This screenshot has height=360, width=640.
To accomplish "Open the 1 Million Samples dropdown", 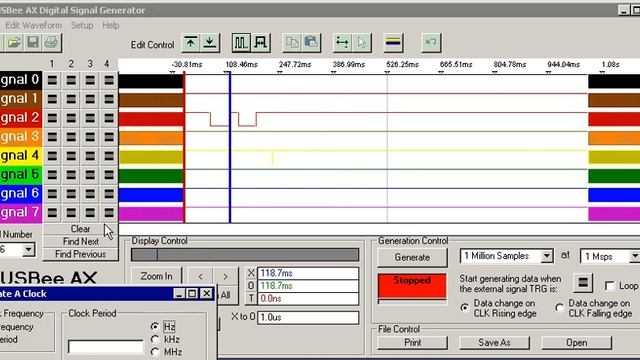I will 546,256.
